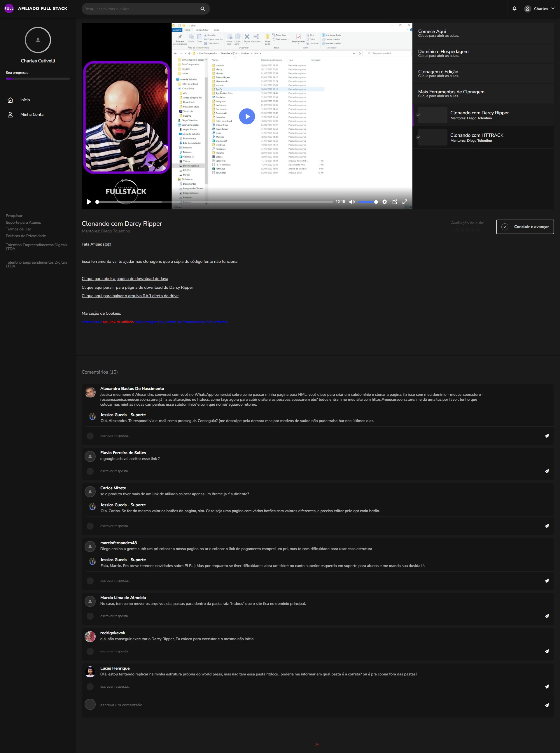The width and height of the screenshot is (560, 753).
Task: Toggle completion check for Clonando com Darcy Ripper
Action: [418, 115]
